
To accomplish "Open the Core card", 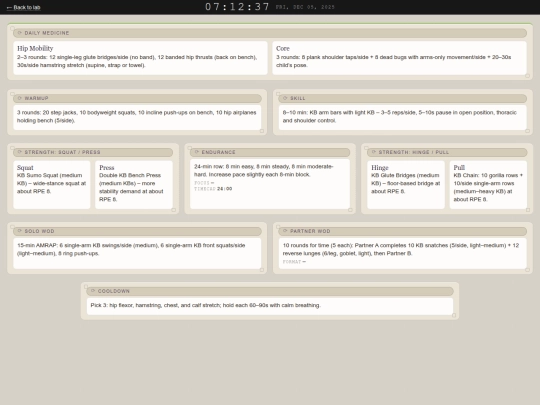I will [399, 58].
